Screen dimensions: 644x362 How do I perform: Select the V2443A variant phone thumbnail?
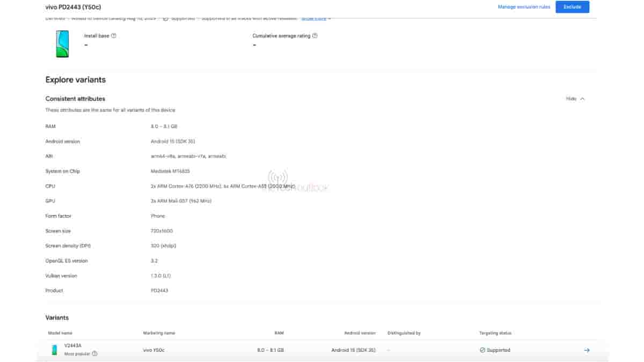(54, 350)
